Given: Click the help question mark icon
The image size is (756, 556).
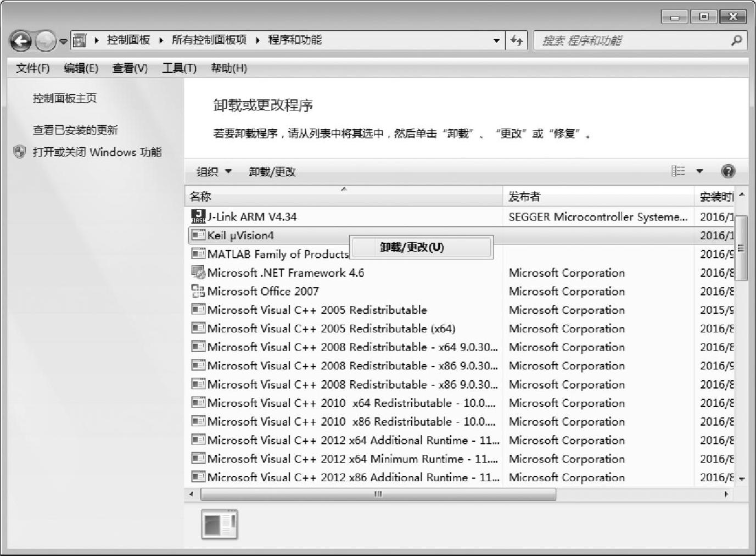Looking at the screenshot, I should pyautogui.click(x=728, y=171).
